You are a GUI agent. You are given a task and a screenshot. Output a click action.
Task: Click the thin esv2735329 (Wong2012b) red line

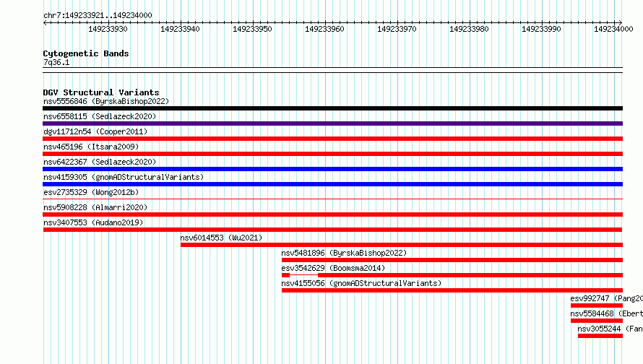coord(332,199)
